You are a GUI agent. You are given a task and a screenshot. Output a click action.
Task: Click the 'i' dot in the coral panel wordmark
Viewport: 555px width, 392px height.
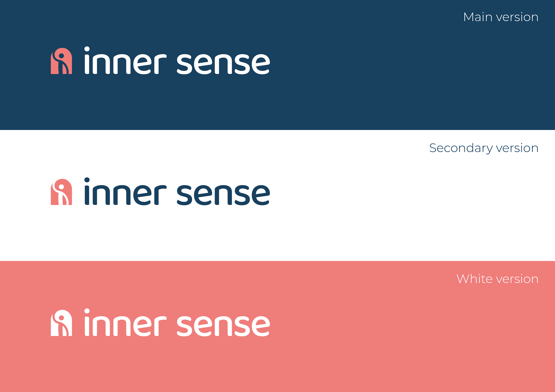point(87,311)
